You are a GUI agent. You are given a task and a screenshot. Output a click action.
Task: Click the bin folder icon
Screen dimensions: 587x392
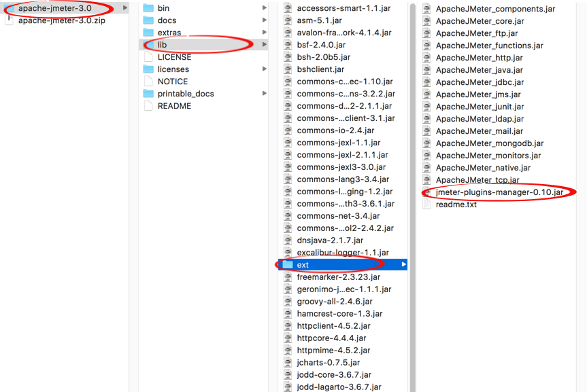tap(148, 8)
